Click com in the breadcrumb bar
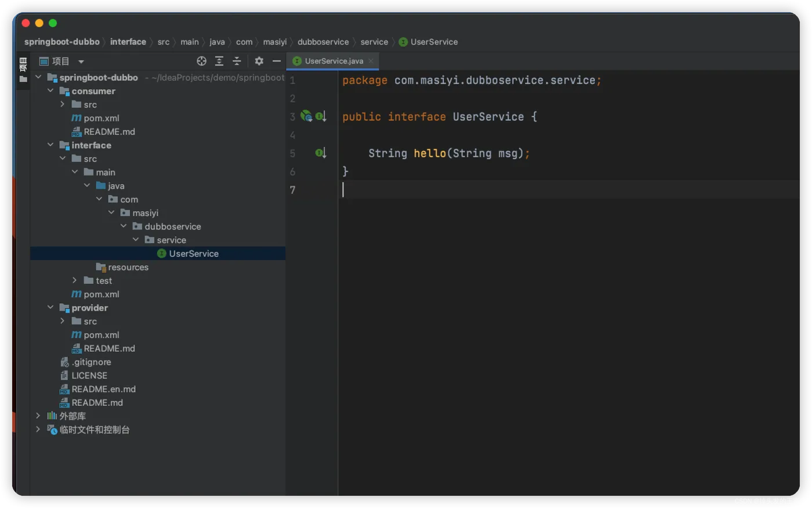 click(x=244, y=42)
